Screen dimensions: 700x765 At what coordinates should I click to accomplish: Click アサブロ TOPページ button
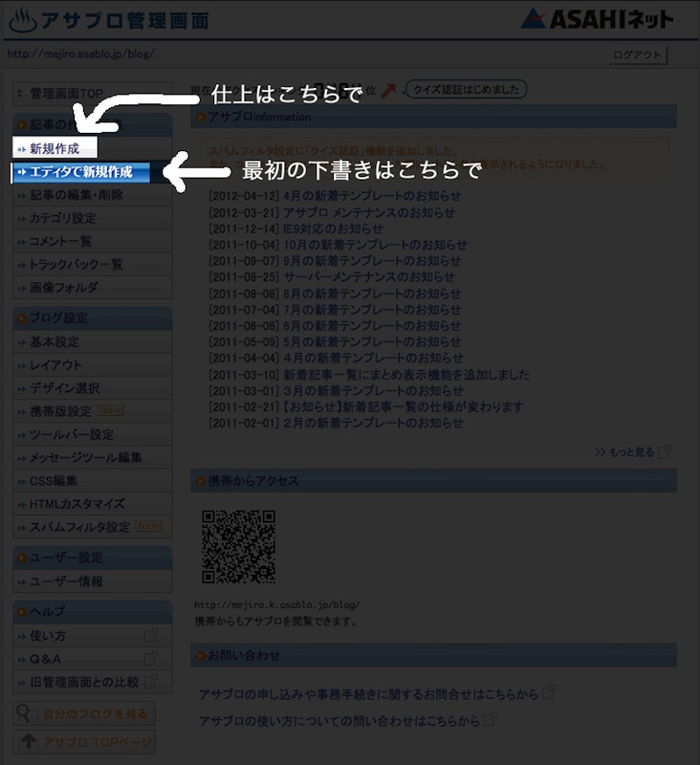84,742
